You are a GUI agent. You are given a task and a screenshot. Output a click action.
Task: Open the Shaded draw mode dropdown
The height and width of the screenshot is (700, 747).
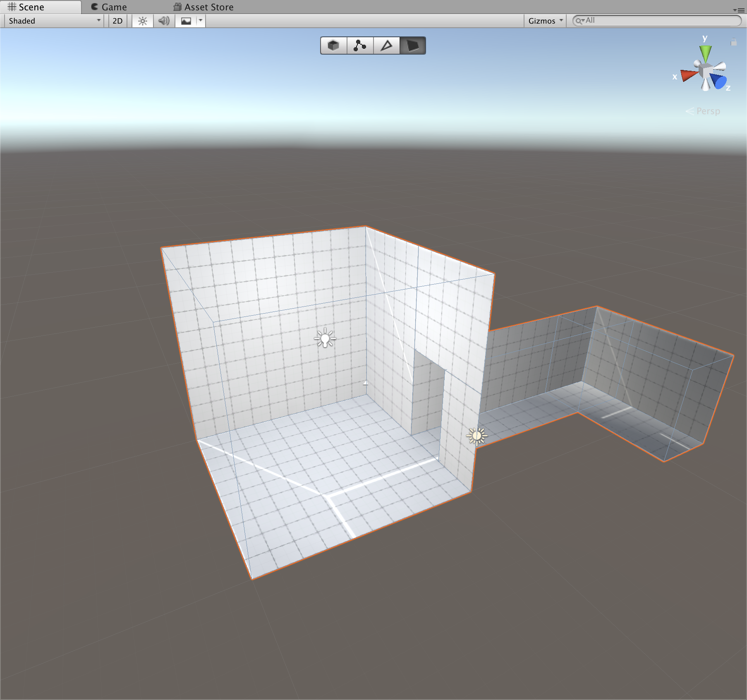pos(54,21)
